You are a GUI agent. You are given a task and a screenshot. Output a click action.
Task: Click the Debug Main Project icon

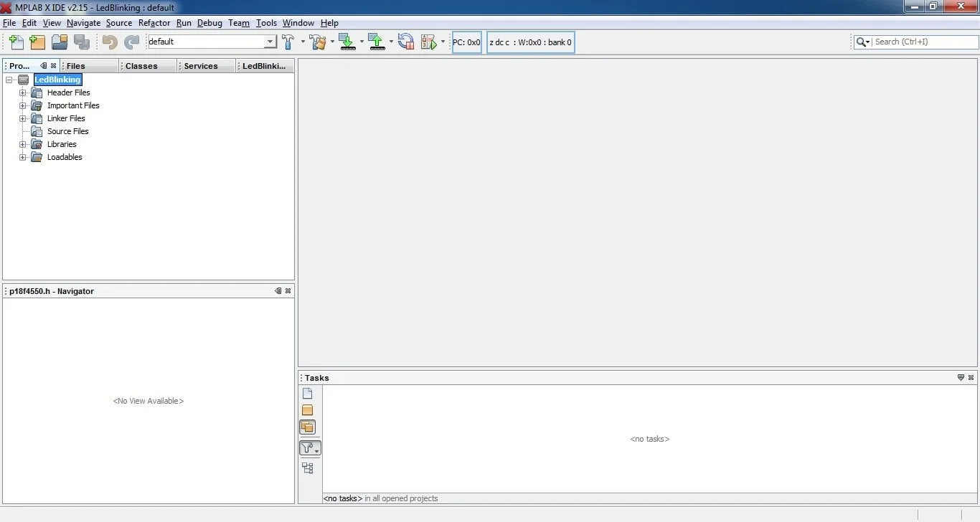pos(429,42)
